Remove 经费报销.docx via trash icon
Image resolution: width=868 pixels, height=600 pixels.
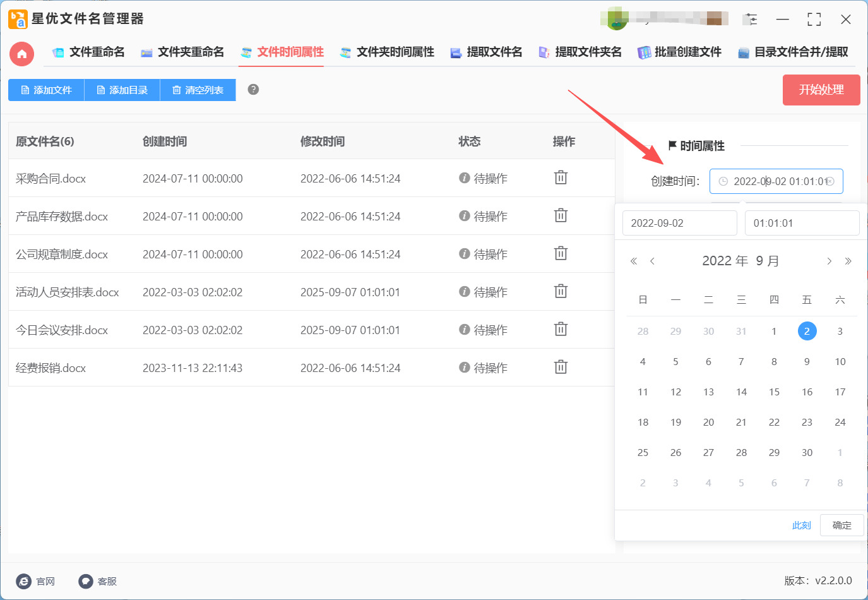click(561, 368)
